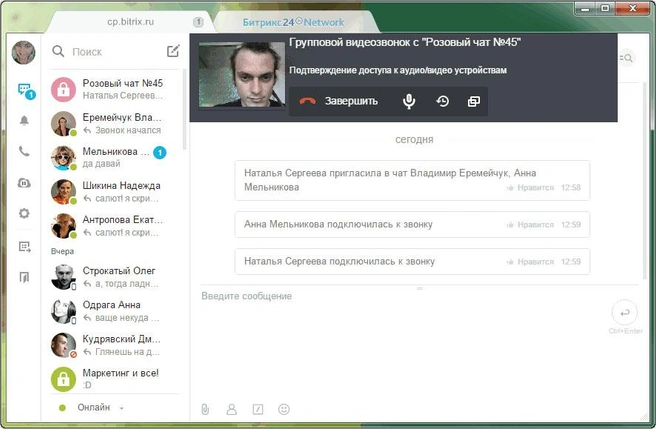Open settings gear in sidebar
Screen dimensions: 656x429
24,213
